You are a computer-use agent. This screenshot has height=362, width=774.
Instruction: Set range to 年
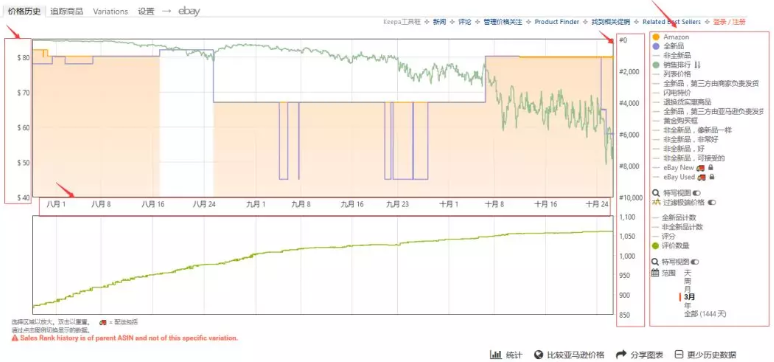click(x=688, y=305)
